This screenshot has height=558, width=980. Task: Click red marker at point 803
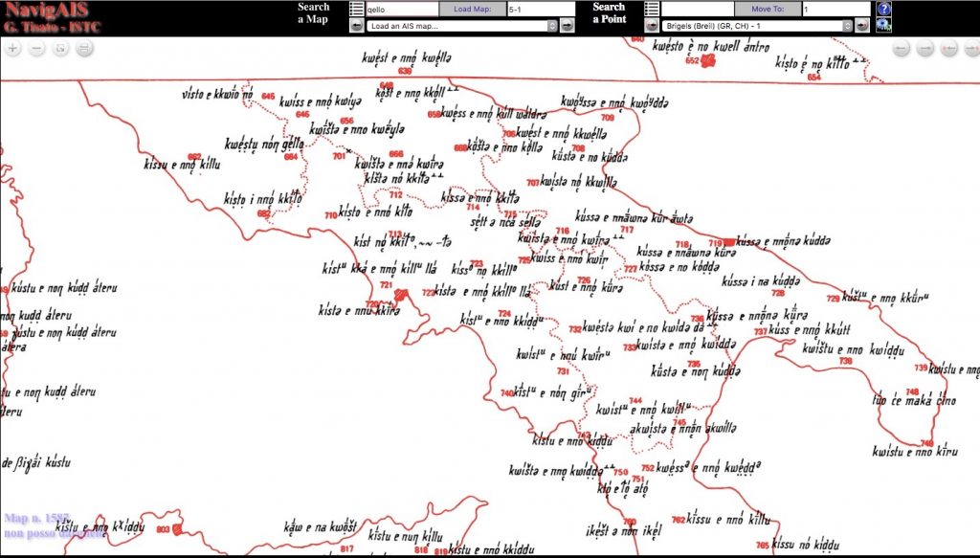178,529
